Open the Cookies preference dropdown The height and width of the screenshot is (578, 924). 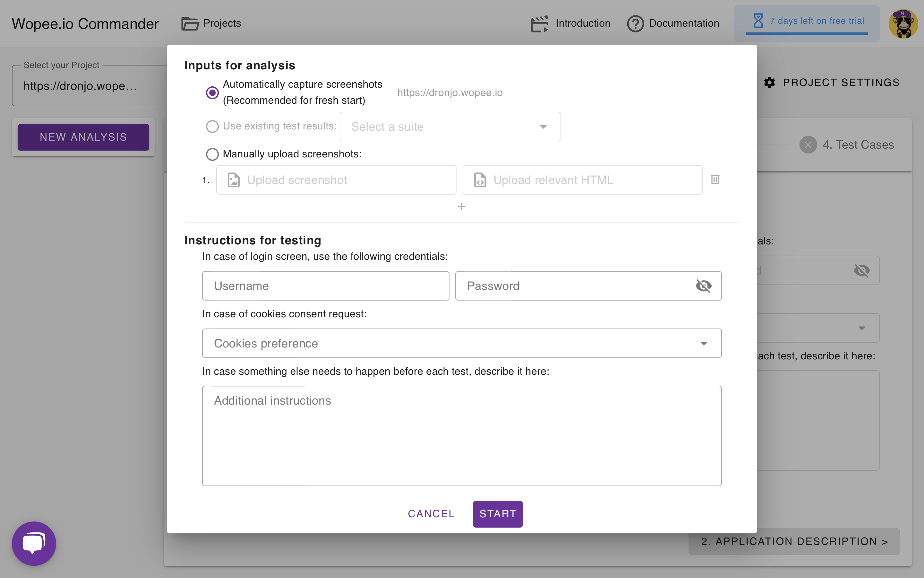tap(462, 343)
